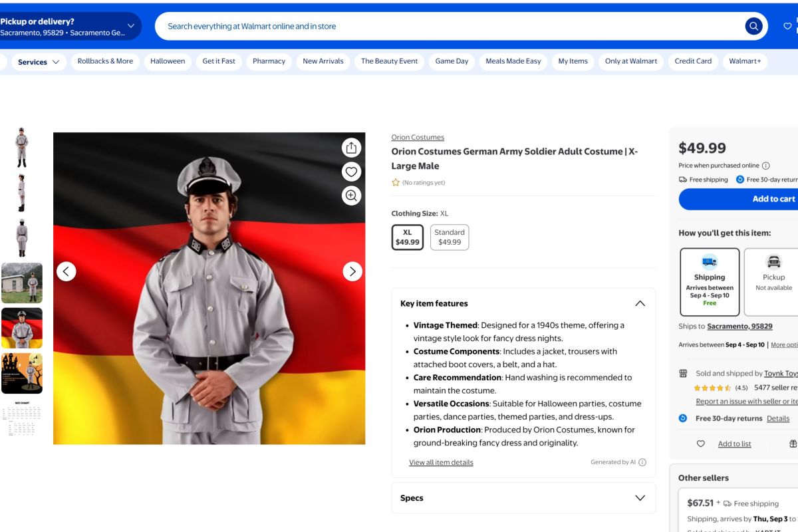This screenshot has height=532, width=798.
Task: Show next product image arrow
Action: click(x=352, y=271)
